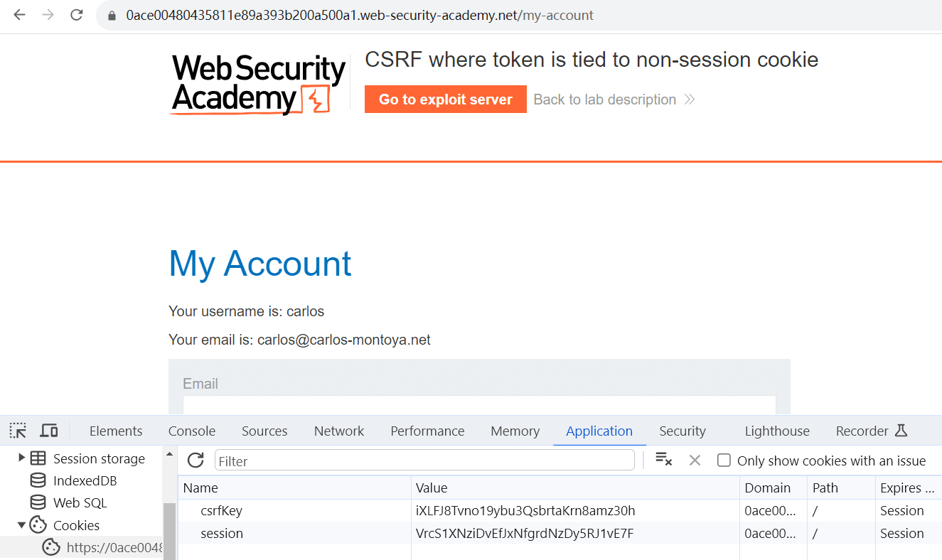942x560 pixels.
Task: Click the Email input field
Action: (x=478, y=405)
